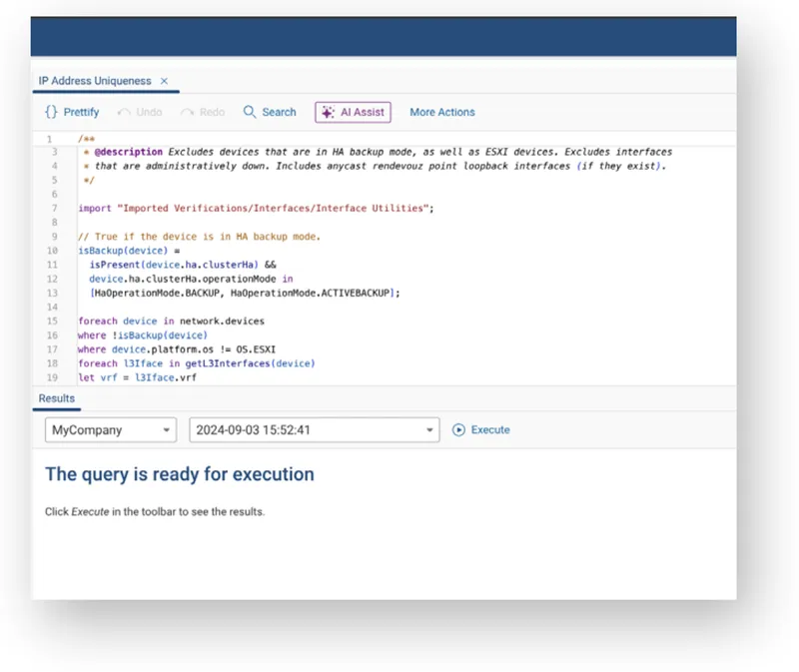Viewport: 799px width, 672px height.
Task: Close the IP Address Uniqueness tab
Action: click(x=165, y=81)
